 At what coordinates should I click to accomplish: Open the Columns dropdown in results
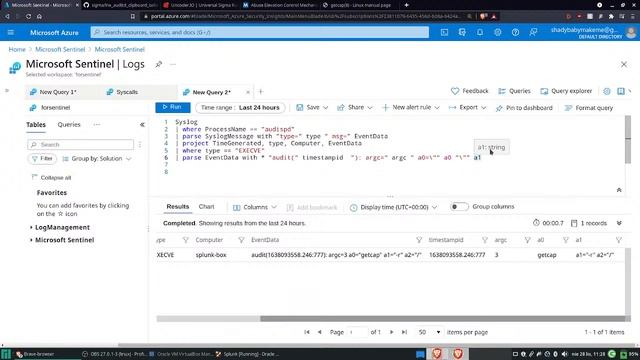pos(255,207)
